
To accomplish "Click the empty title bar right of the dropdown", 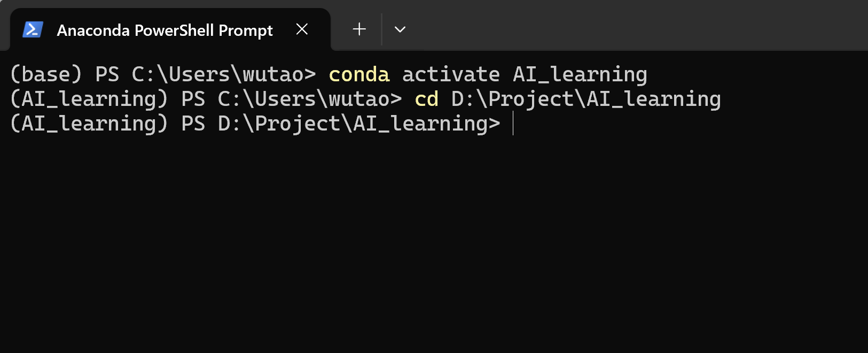I will coord(641,27).
